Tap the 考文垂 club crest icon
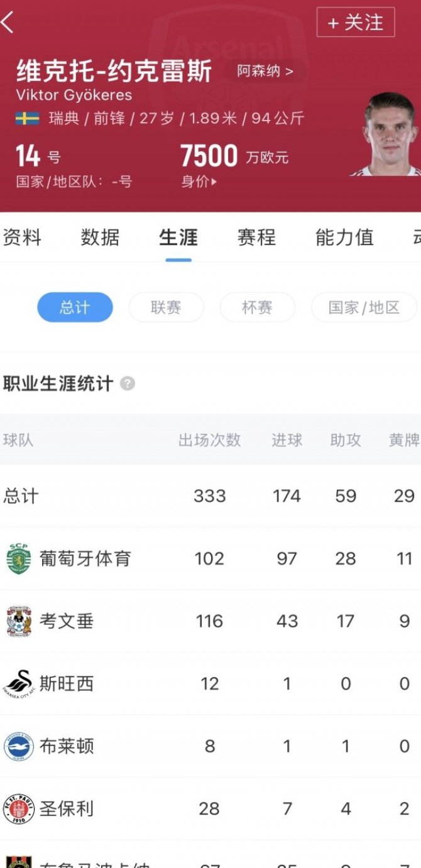The width and height of the screenshot is (421, 868). coord(19,621)
